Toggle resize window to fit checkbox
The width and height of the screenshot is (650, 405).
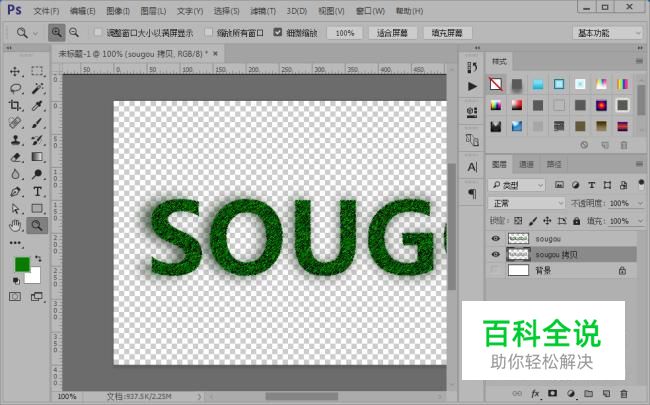coord(98,32)
